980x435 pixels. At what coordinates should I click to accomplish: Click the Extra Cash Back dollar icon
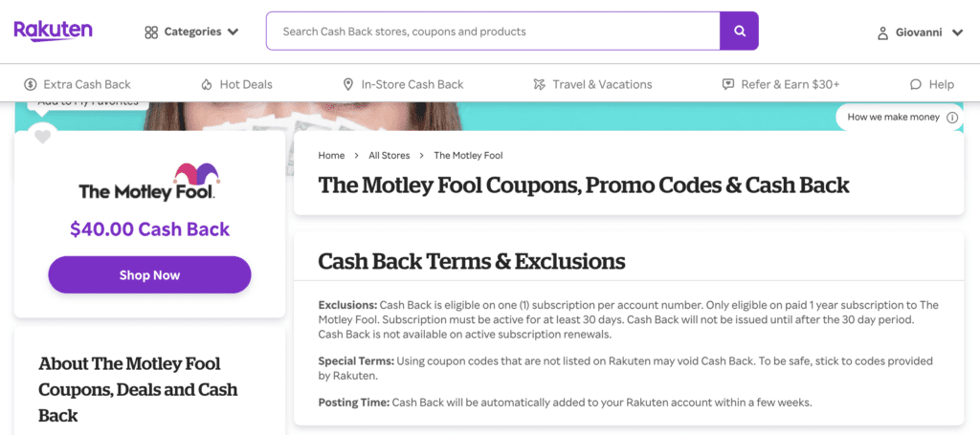click(x=31, y=84)
